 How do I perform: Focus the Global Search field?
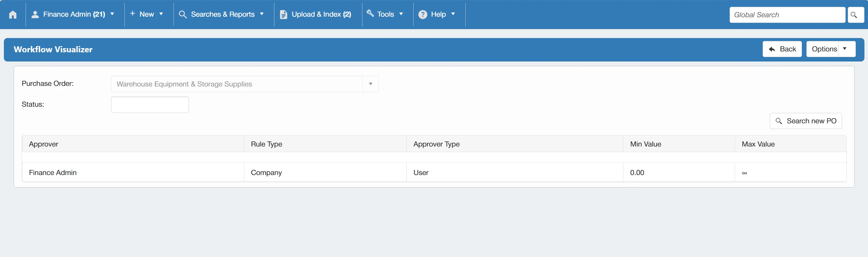click(x=787, y=15)
